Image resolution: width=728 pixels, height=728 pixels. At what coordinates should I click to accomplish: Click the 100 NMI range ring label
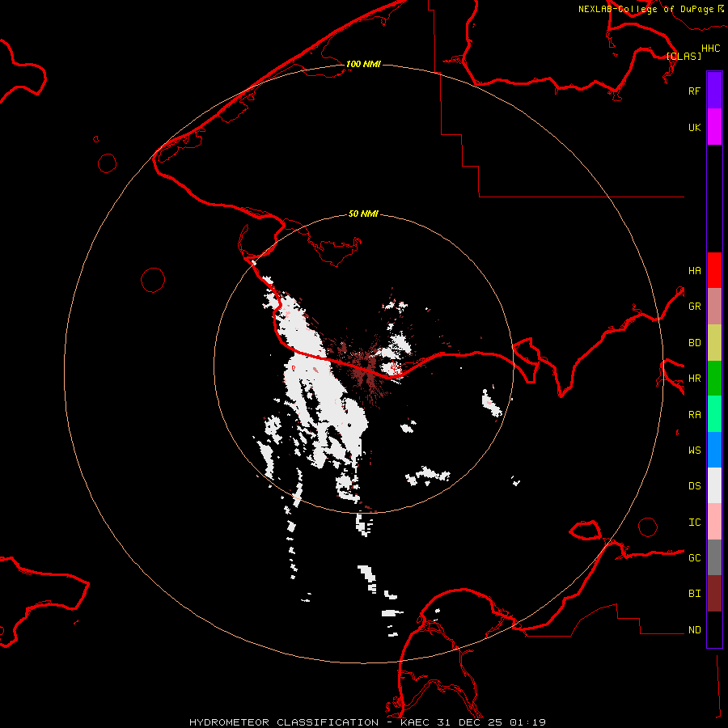[x=363, y=64]
